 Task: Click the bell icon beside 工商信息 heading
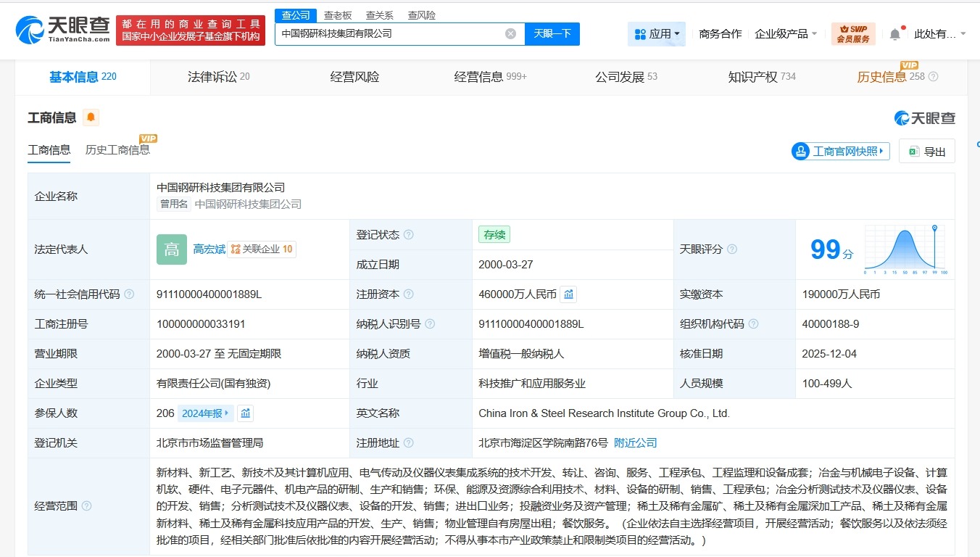click(x=91, y=116)
